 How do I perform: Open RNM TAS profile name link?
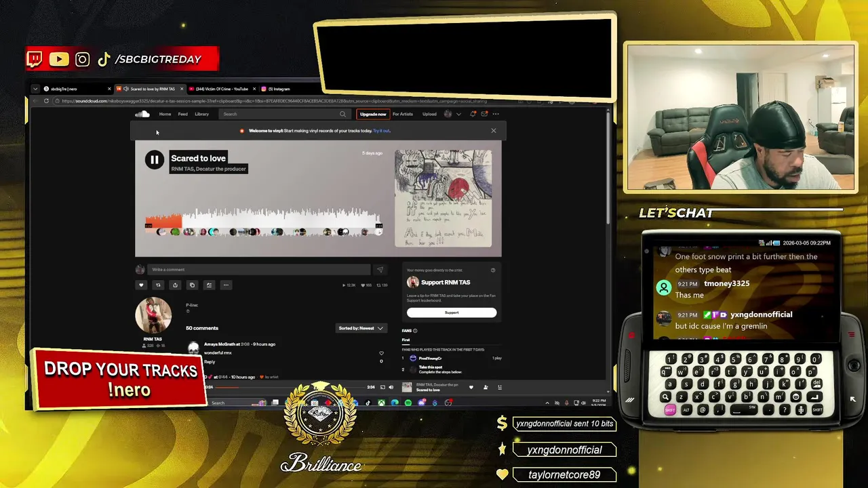point(153,339)
